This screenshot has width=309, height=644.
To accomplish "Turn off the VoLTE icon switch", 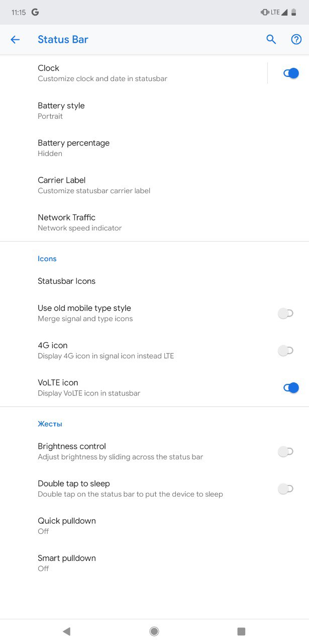I will click(291, 388).
